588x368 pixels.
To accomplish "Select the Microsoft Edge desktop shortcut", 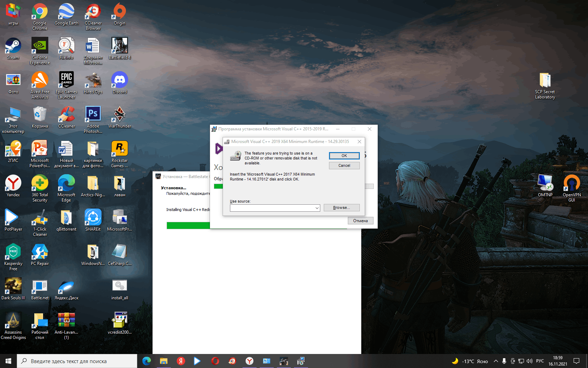I will click(x=66, y=188).
